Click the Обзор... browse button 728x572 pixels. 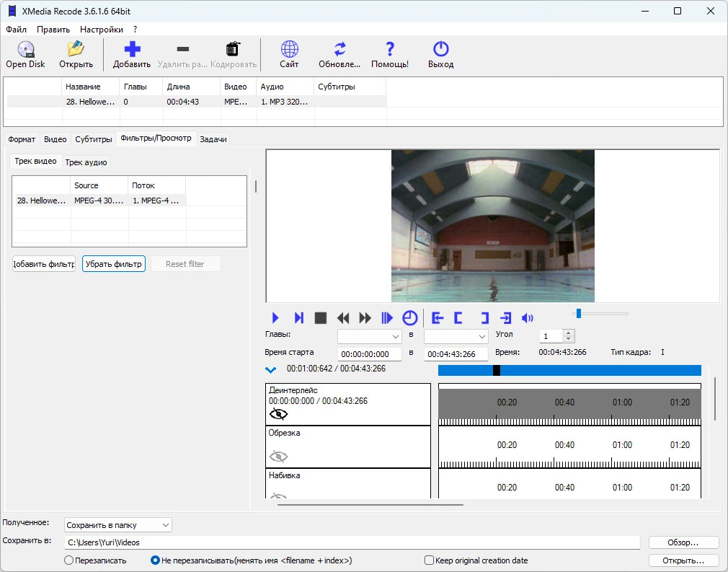(683, 542)
